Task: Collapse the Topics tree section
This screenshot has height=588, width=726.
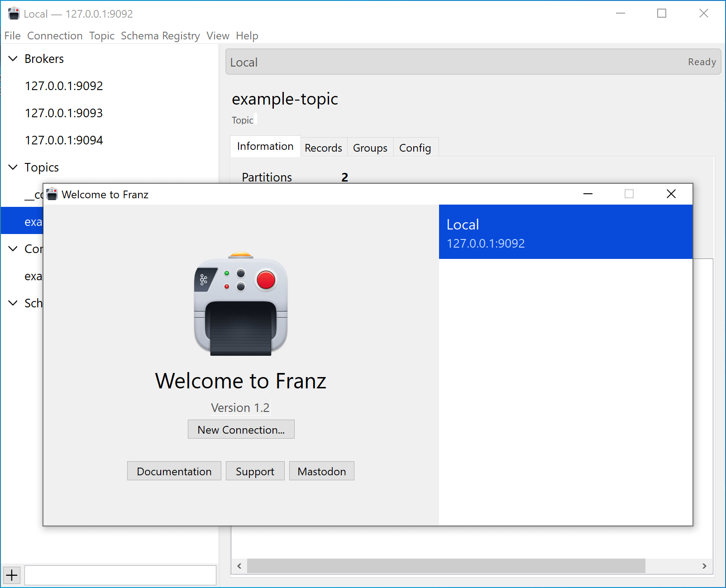Action: 13,167
